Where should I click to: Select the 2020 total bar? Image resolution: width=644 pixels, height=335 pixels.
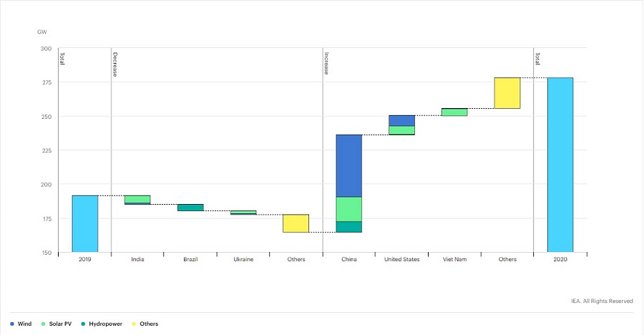point(560,165)
